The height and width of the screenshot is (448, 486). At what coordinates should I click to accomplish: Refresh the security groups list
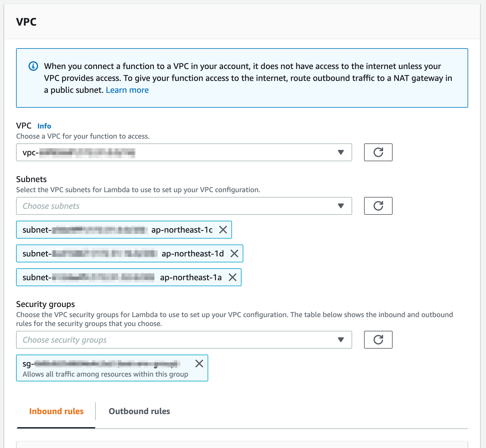[x=378, y=340]
